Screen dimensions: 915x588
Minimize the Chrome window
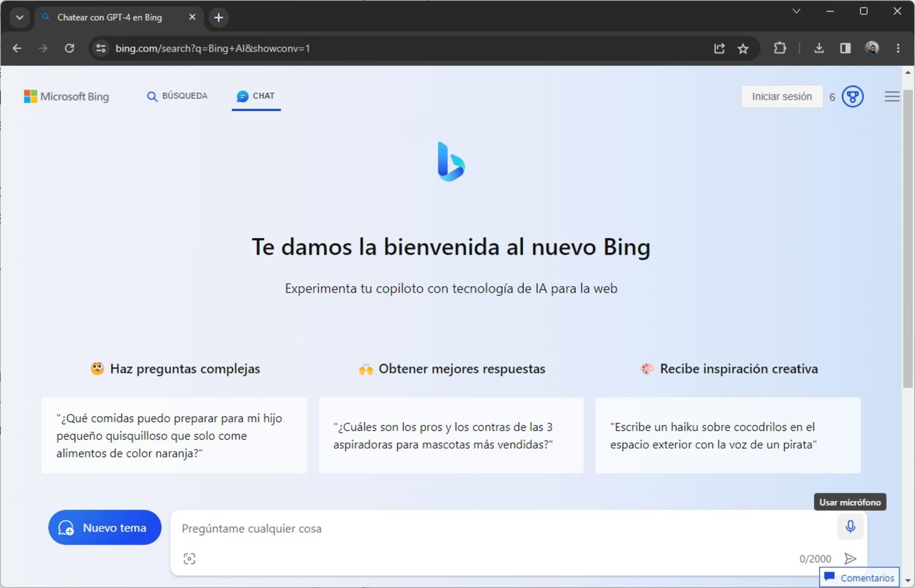[x=830, y=11]
